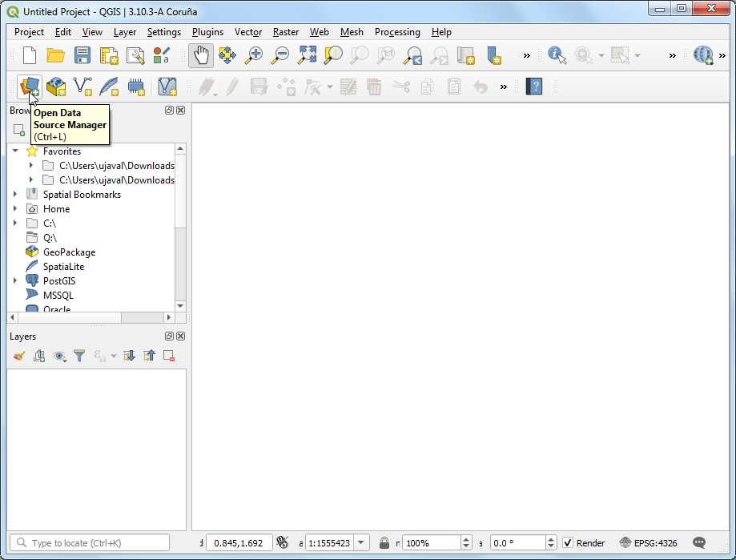This screenshot has width=736, height=560.
Task: Open the Vector menu
Action: coord(248,32)
